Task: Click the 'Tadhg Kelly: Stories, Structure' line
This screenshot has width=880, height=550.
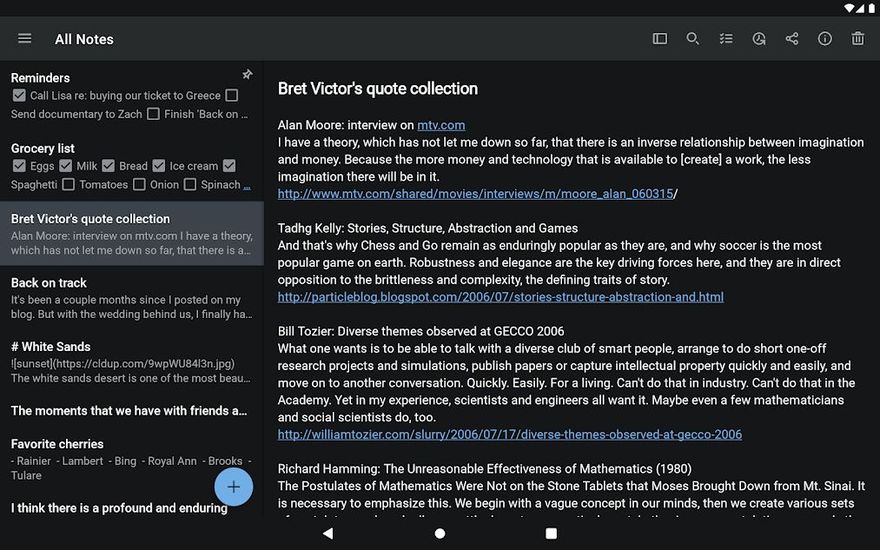Action: pos(428,228)
